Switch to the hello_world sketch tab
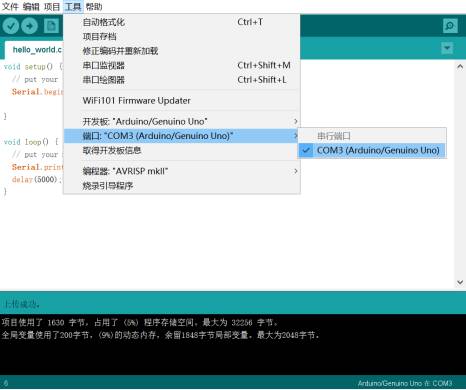 34,50
